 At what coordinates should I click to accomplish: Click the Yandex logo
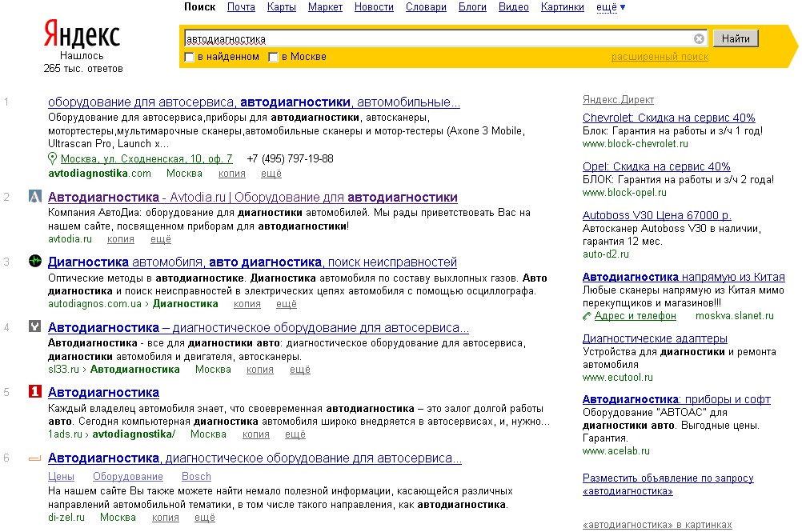[82, 34]
